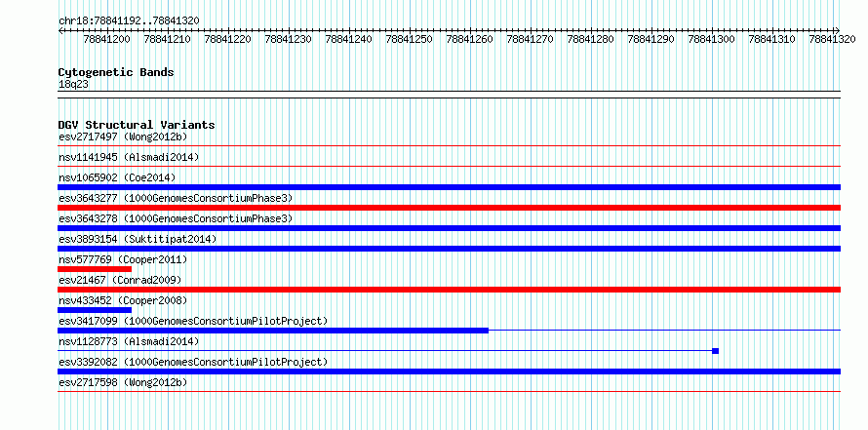Image resolution: width=868 pixels, height=430 pixels.
Task: Click the ruler's right arrowhead
Action: 837,30
